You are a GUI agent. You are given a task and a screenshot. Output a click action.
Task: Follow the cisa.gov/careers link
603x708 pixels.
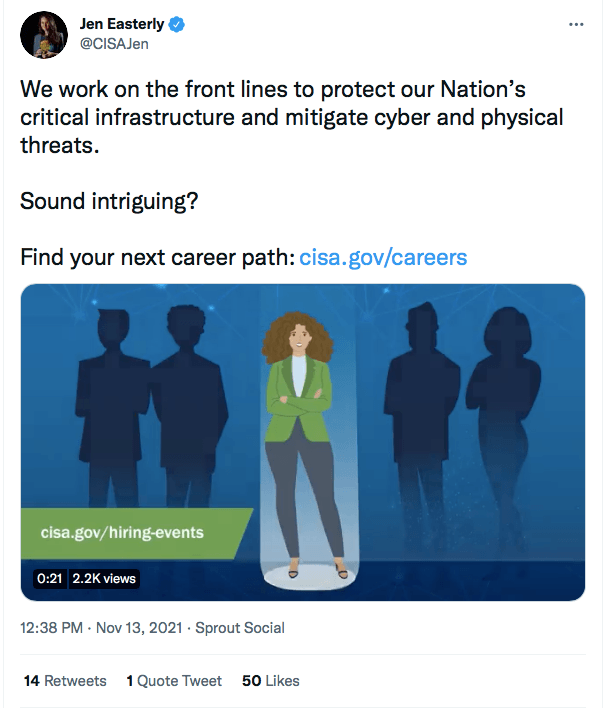click(x=383, y=257)
